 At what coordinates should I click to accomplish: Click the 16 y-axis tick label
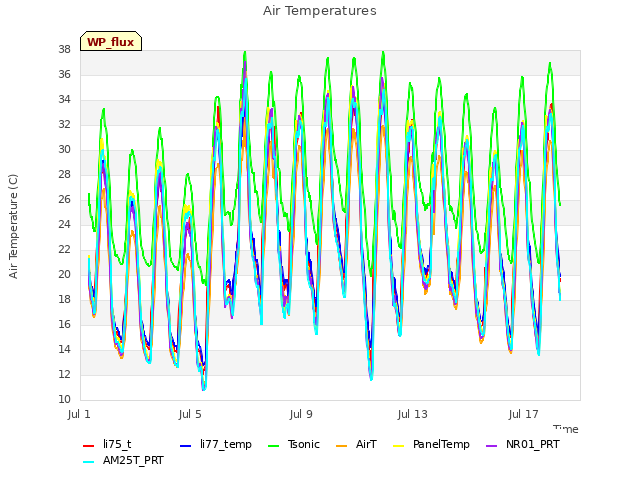[64, 324]
